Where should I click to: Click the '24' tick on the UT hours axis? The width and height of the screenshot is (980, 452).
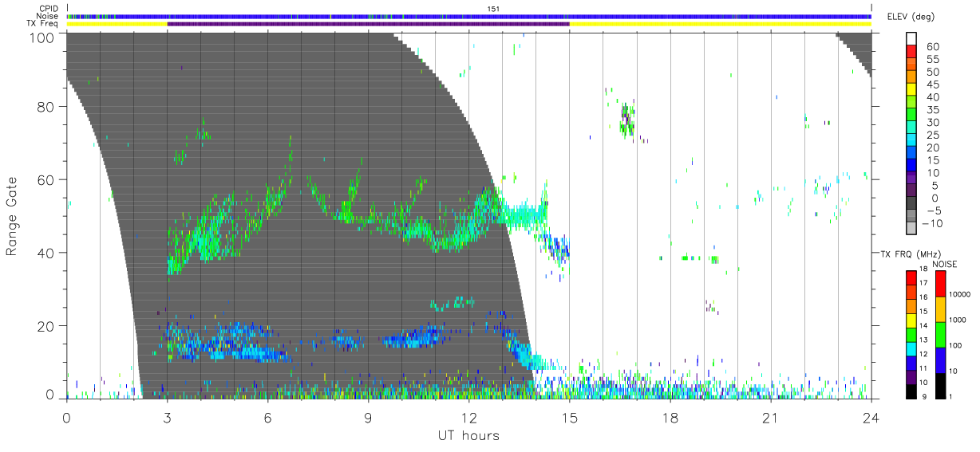(871, 417)
